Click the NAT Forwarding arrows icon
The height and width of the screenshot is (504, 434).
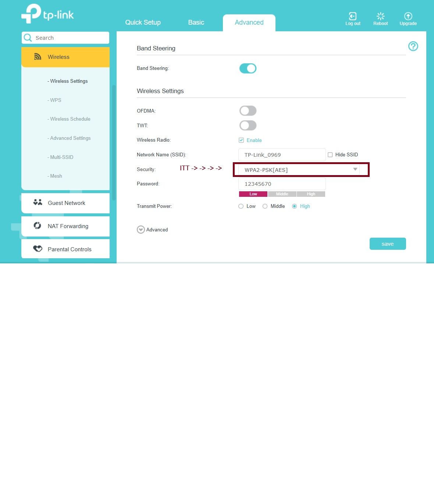coord(38,226)
